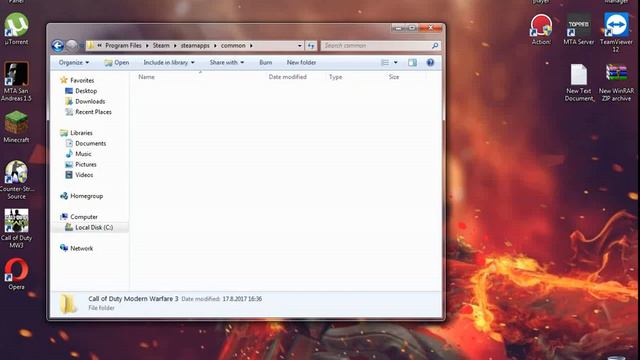Viewport: 640px width, 360px height.
Task: Select New Text Document desktop file
Action: pos(579,82)
